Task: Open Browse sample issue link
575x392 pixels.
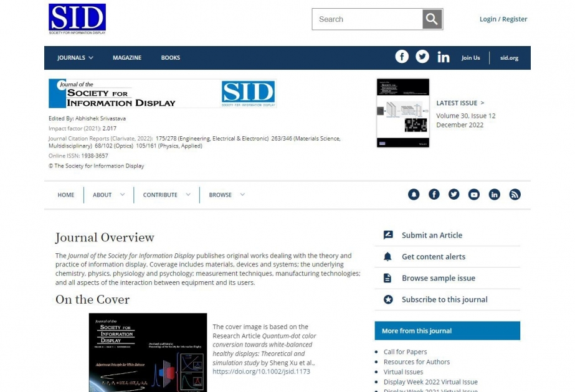Action: [x=439, y=278]
